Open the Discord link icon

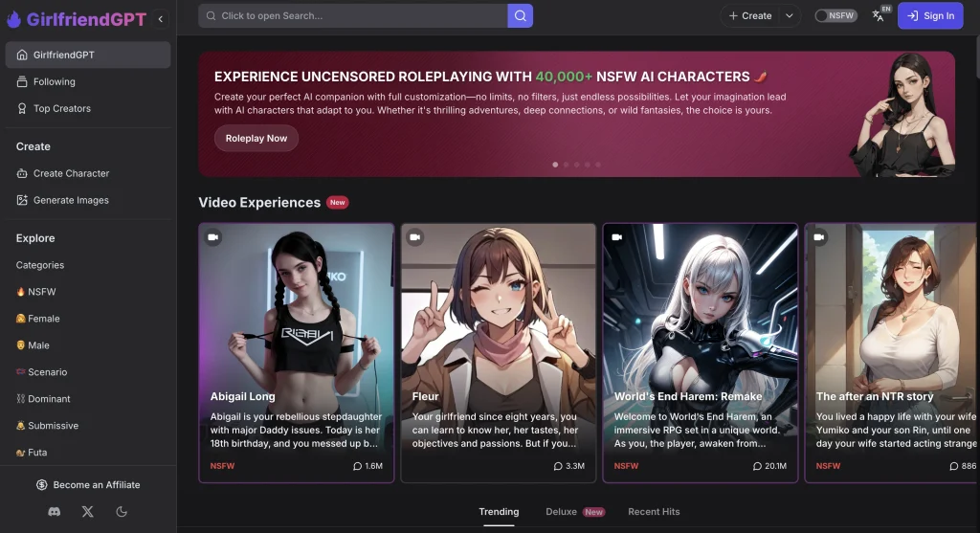pos(55,512)
